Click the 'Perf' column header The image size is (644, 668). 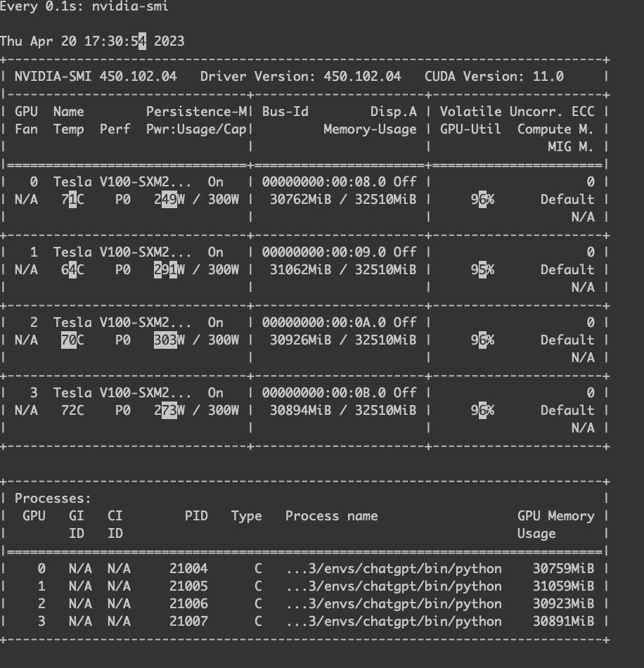pos(115,129)
